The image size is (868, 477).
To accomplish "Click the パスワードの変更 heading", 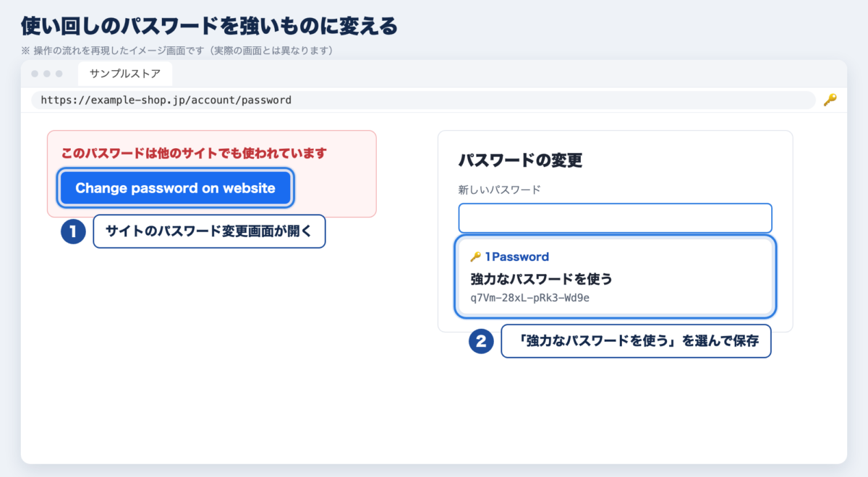I will pyautogui.click(x=521, y=160).
